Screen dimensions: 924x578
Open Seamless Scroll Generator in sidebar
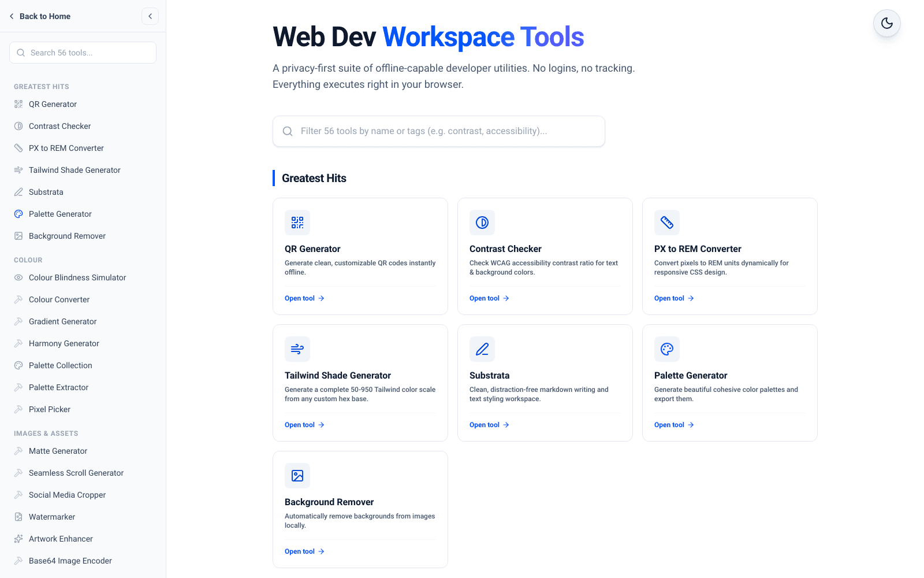(83, 473)
